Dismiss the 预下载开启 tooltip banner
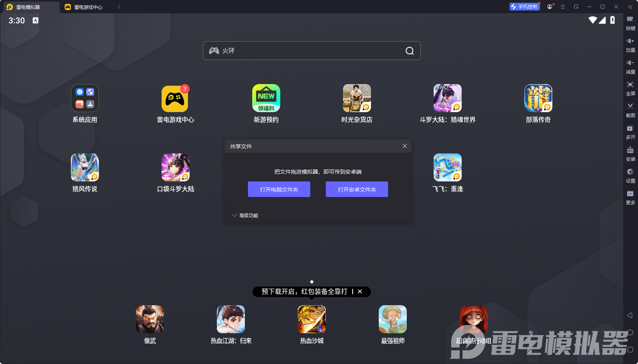This screenshot has height=364, width=638. click(x=360, y=291)
